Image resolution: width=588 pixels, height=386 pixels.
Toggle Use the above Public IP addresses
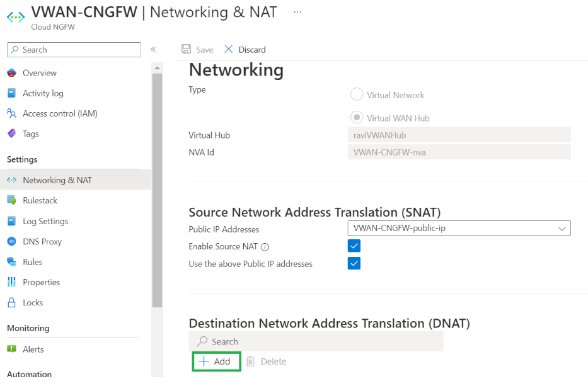pyautogui.click(x=354, y=264)
